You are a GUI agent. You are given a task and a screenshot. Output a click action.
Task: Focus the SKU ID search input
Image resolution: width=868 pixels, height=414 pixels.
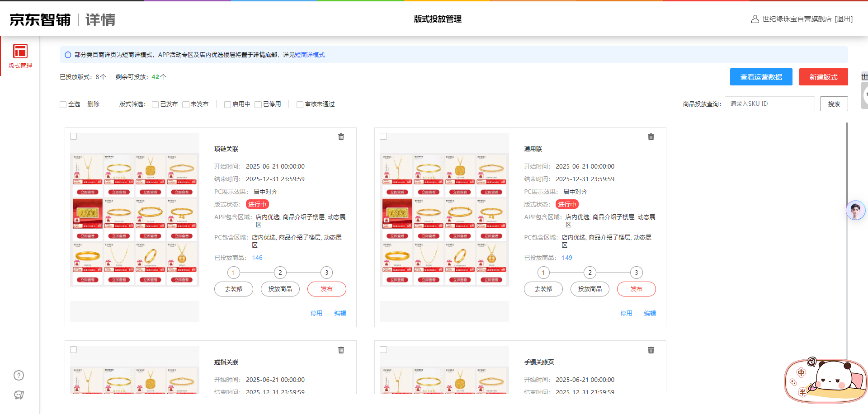[x=769, y=103]
